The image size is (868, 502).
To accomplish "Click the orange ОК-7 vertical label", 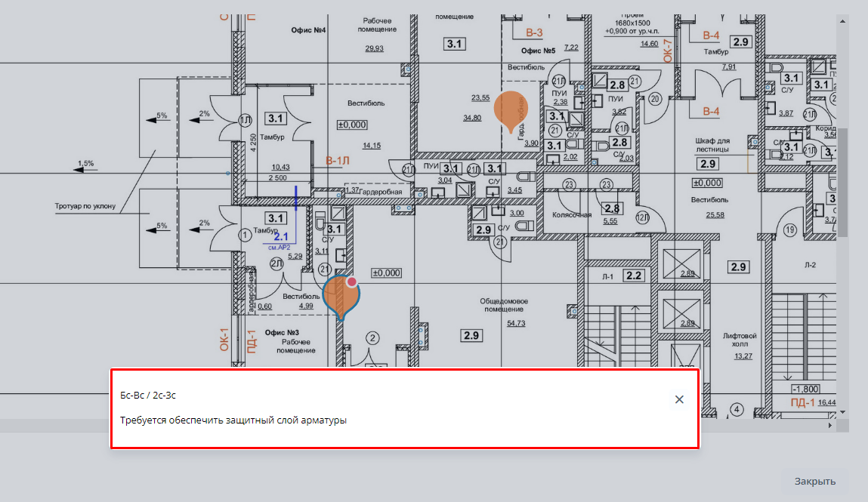I will click(x=668, y=47).
